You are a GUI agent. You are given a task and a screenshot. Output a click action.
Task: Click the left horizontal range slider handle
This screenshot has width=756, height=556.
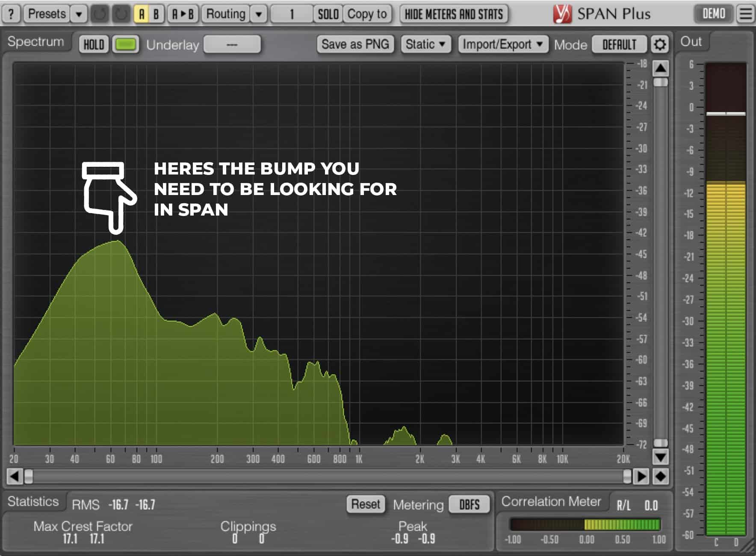click(x=29, y=476)
